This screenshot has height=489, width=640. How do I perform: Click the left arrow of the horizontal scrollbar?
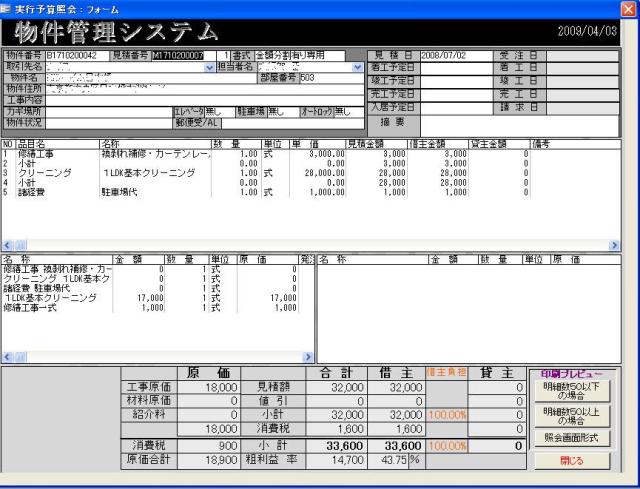(x=9, y=245)
